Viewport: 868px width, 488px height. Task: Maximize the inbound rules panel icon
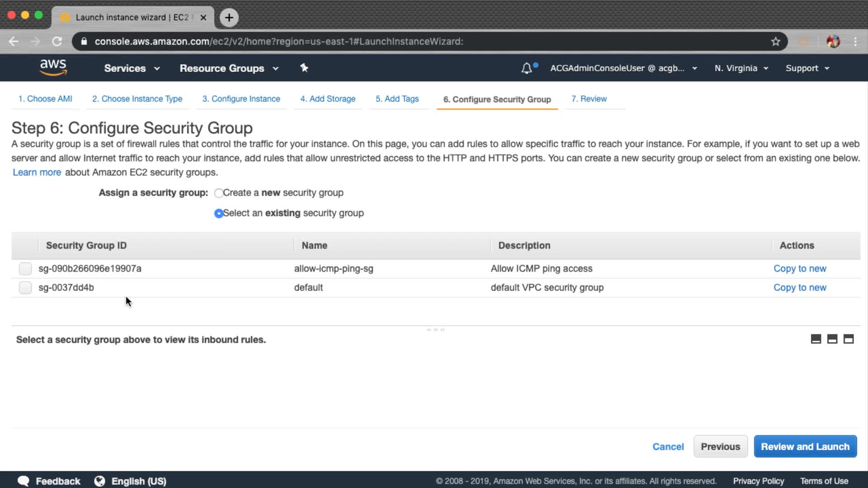pos(849,339)
